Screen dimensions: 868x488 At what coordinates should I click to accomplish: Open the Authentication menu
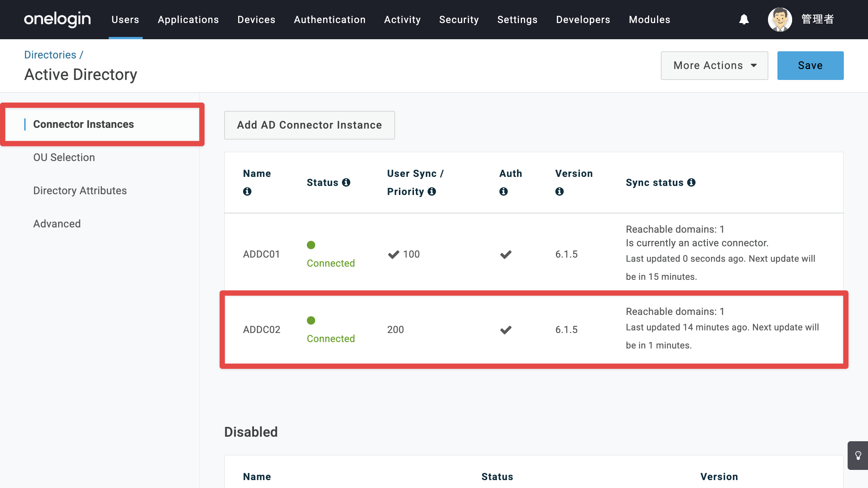[330, 20]
